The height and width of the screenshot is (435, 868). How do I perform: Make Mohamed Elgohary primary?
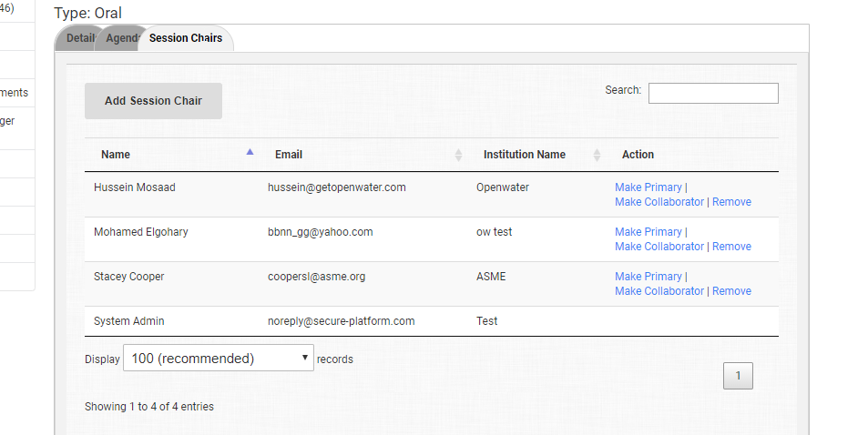(x=648, y=232)
